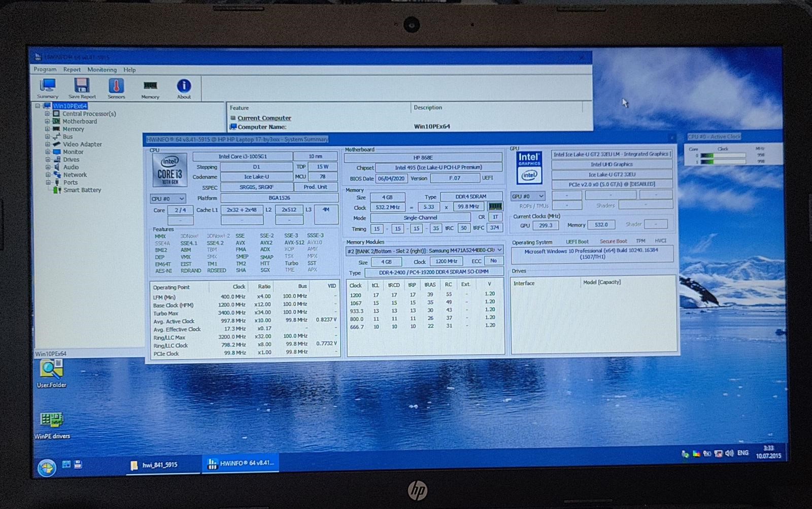Expand the Memory tree node

click(x=47, y=129)
